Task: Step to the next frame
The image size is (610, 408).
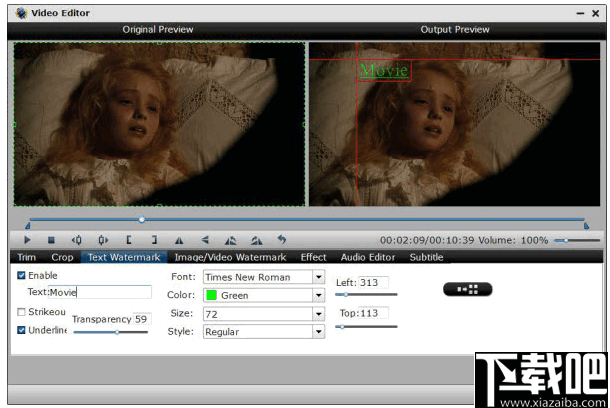Action: (103, 240)
